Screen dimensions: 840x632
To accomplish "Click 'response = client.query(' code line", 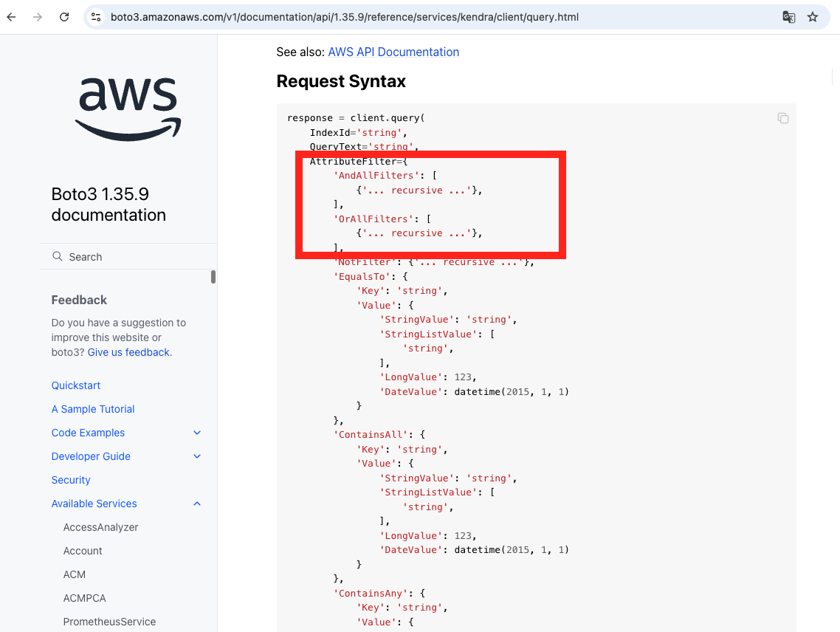I will click(356, 118).
